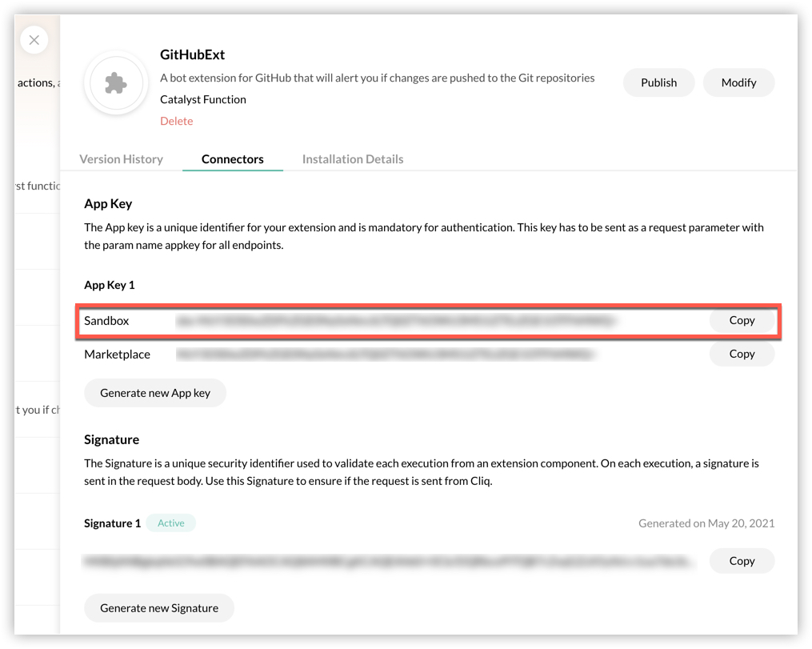Click the Catalyst Function label

[x=203, y=99]
